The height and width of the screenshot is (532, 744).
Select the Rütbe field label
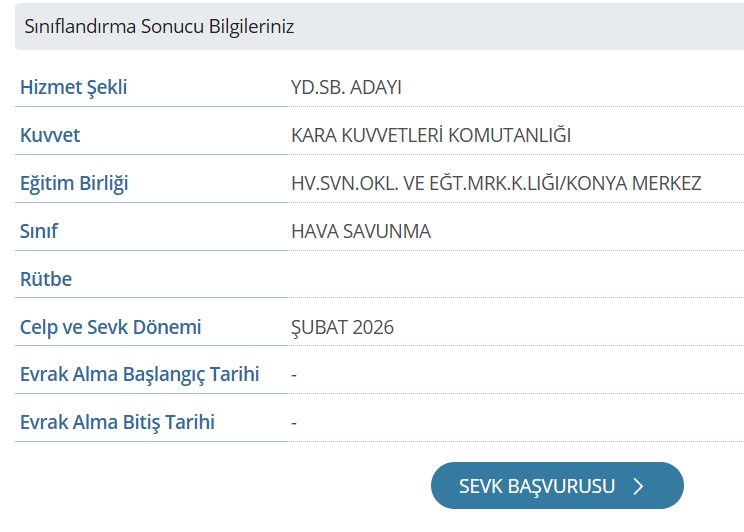coord(46,279)
